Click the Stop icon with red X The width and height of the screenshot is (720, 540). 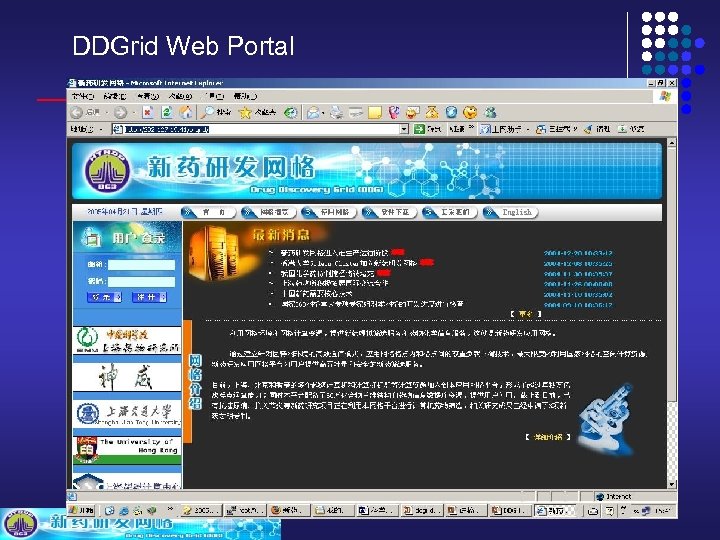[x=147, y=112]
